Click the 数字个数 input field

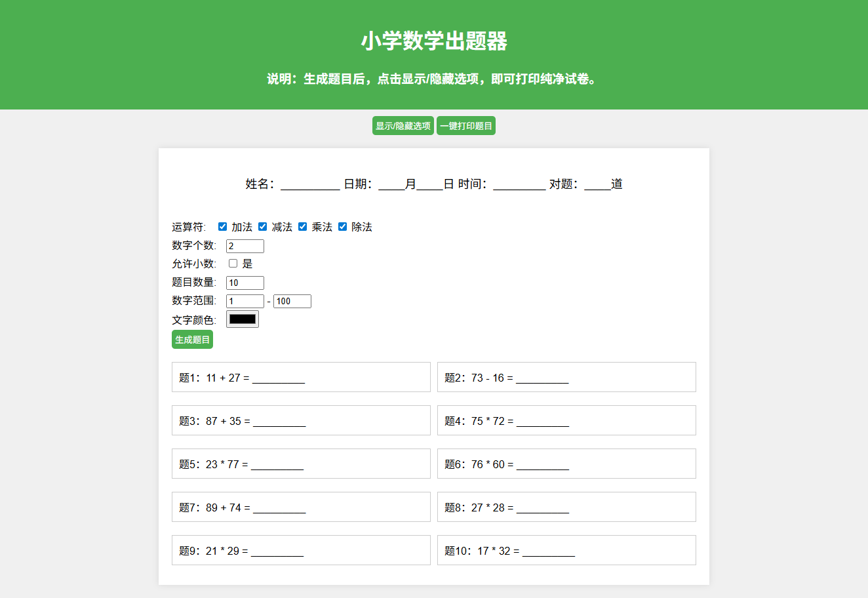245,246
